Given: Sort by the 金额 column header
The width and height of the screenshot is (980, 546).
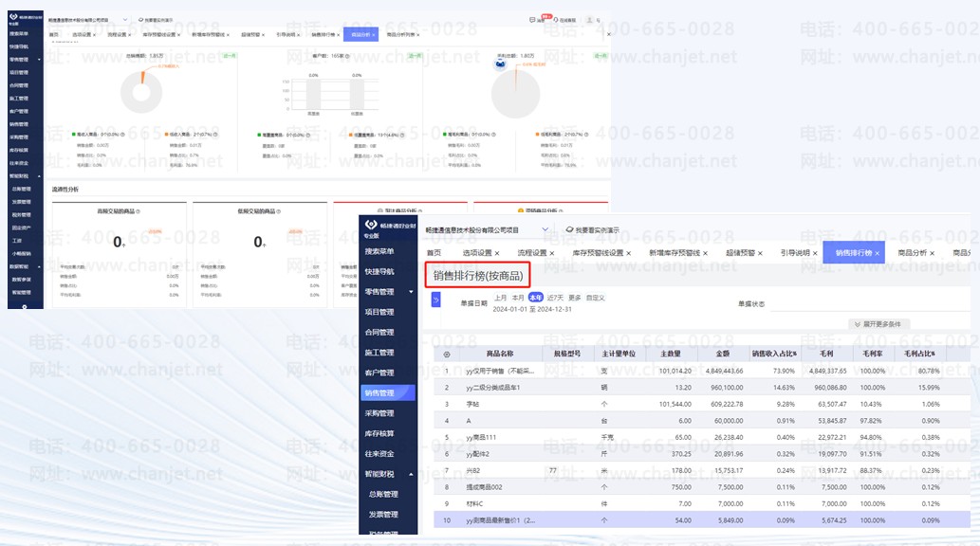Looking at the screenshot, I should tap(723, 354).
